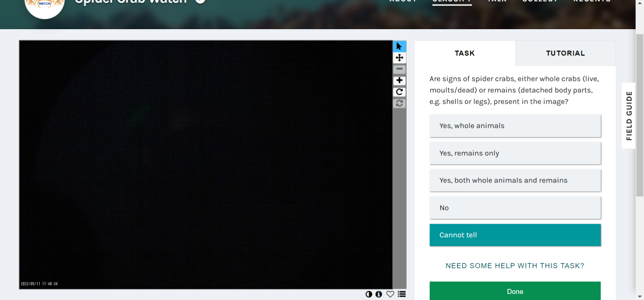Viewport: 644px width, 300px height.
Task: Click the dark underwater subject image
Action: pos(206,165)
